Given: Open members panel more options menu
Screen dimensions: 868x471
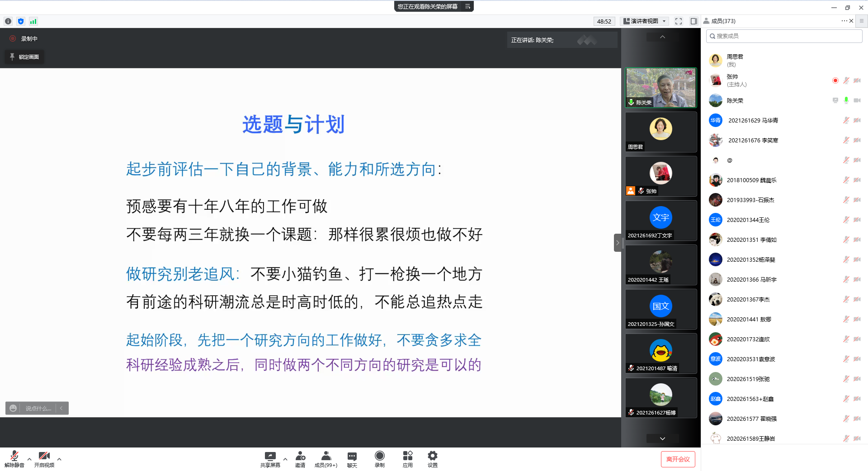Looking at the screenshot, I should (844, 21).
